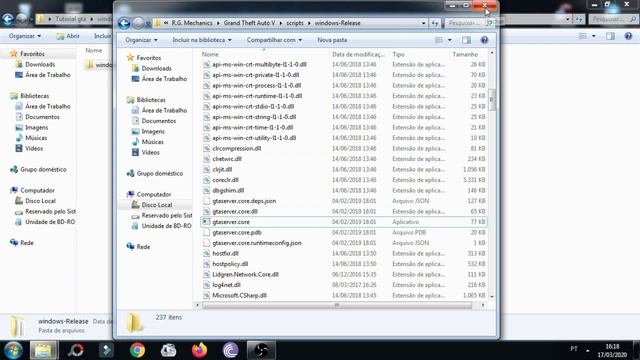Open the view options dropdown arrow in front window
Image resolution: width=640 pixels, height=360 pixels.
point(449,40)
